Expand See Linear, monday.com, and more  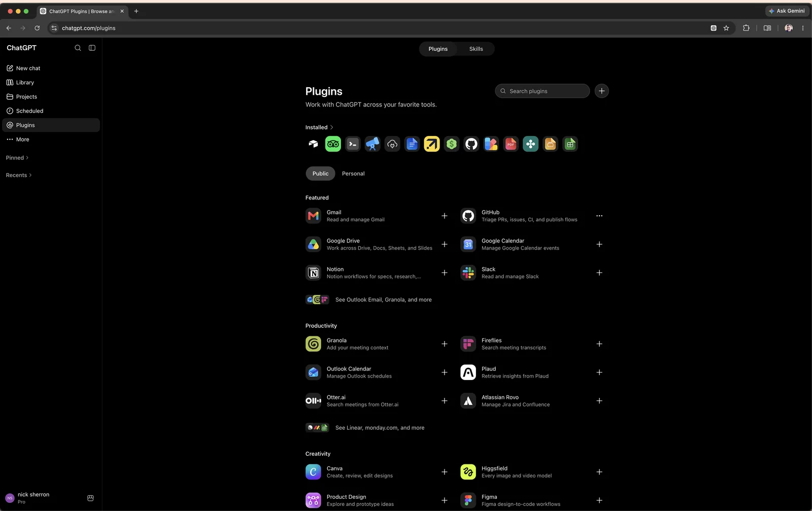[365, 428]
